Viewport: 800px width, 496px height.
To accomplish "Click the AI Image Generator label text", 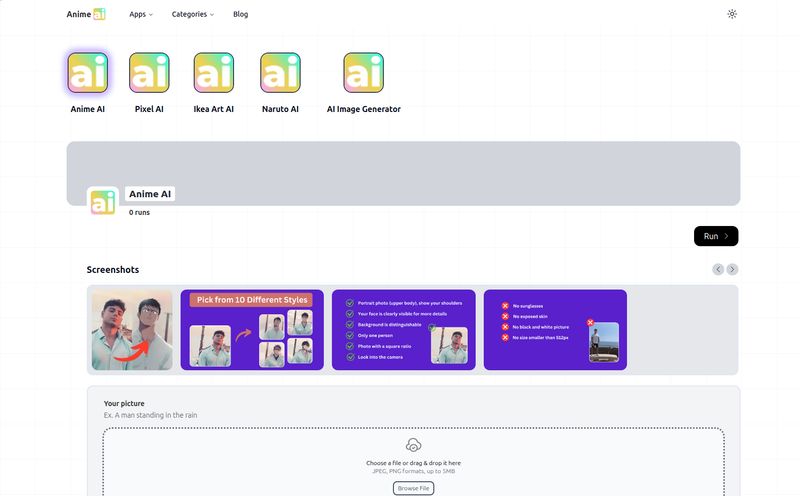I will [x=364, y=109].
